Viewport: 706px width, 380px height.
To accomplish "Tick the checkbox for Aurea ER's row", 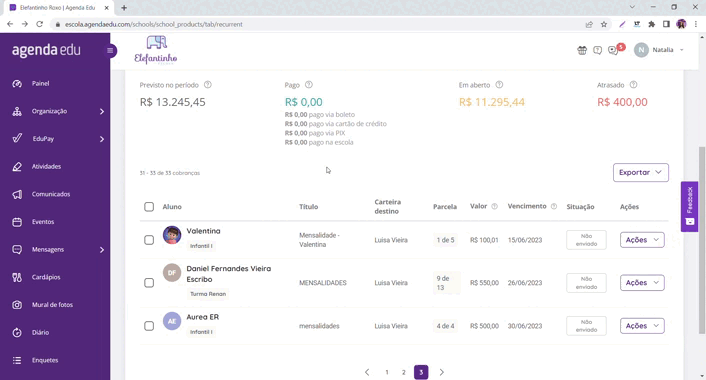I will click(x=149, y=326).
